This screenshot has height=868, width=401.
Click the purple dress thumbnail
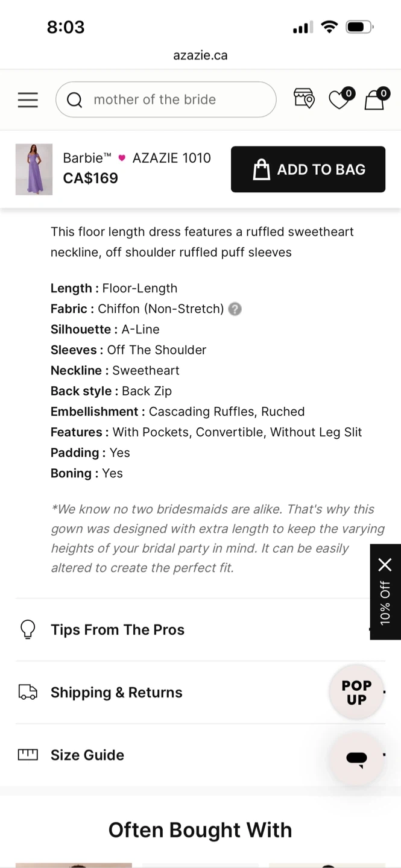34,169
